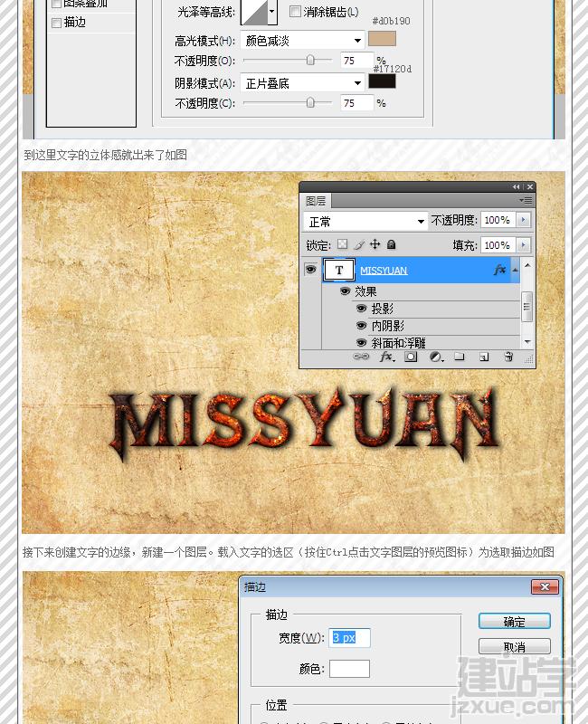
Task: Click the fill 100% field
Action: pos(498,244)
